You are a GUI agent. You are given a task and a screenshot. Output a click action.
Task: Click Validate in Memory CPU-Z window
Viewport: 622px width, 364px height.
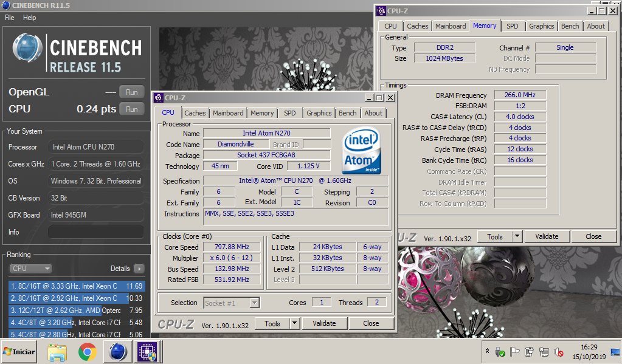pos(547,237)
